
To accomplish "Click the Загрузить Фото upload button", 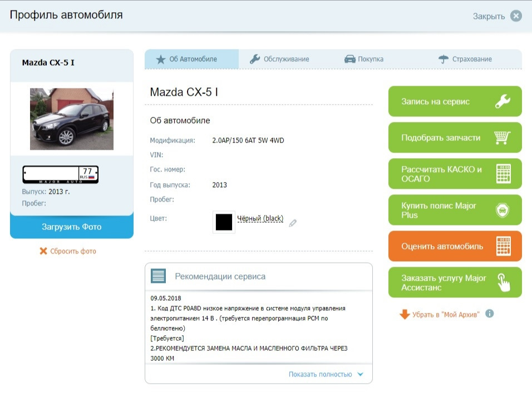I will tap(72, 227).
